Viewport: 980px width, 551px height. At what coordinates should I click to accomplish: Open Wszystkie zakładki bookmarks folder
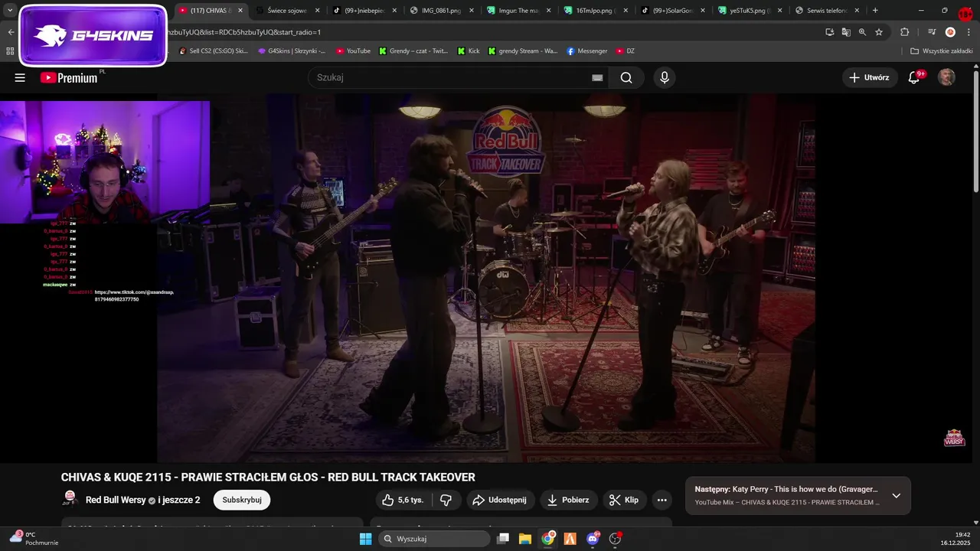941,51
